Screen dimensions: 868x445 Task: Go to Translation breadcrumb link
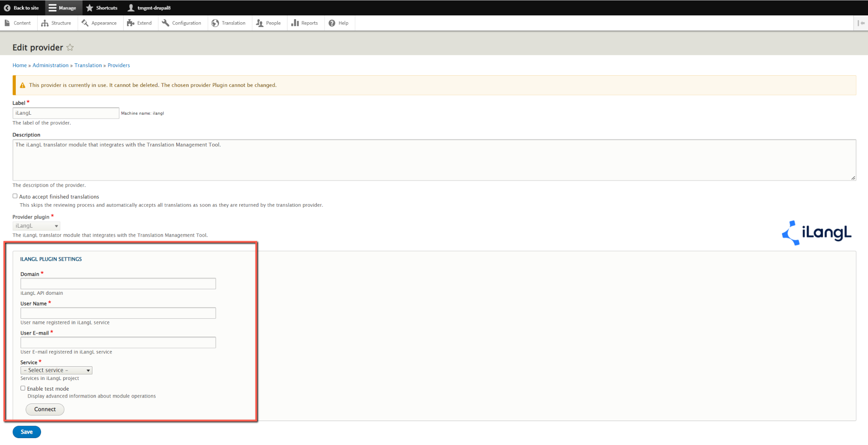(x=88, y=65)
